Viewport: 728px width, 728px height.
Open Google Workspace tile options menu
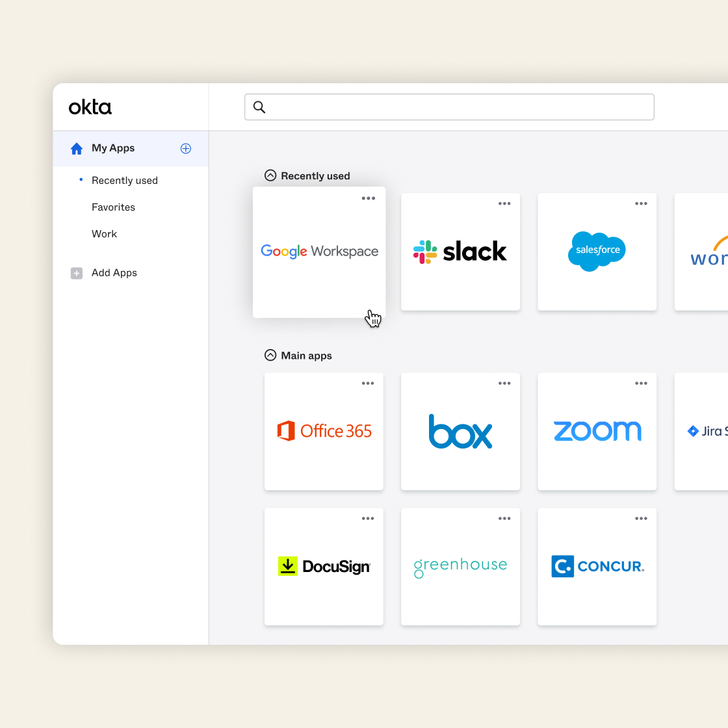tap(369, 199)
